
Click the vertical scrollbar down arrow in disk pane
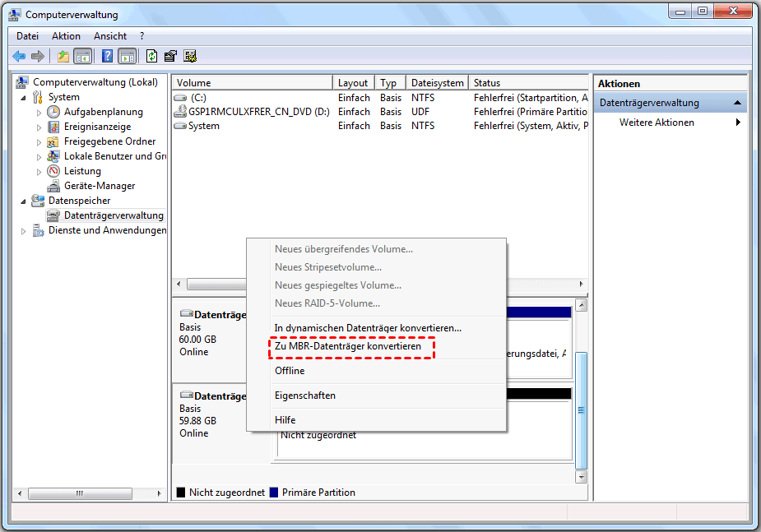(x=581, y=477)
